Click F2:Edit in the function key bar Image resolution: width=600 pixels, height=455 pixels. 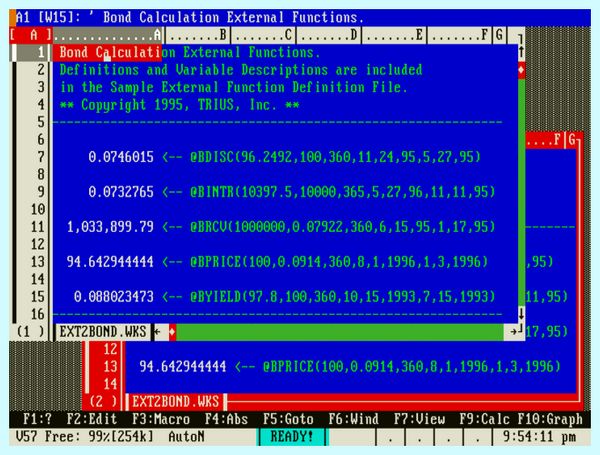[x=92, y=419]
